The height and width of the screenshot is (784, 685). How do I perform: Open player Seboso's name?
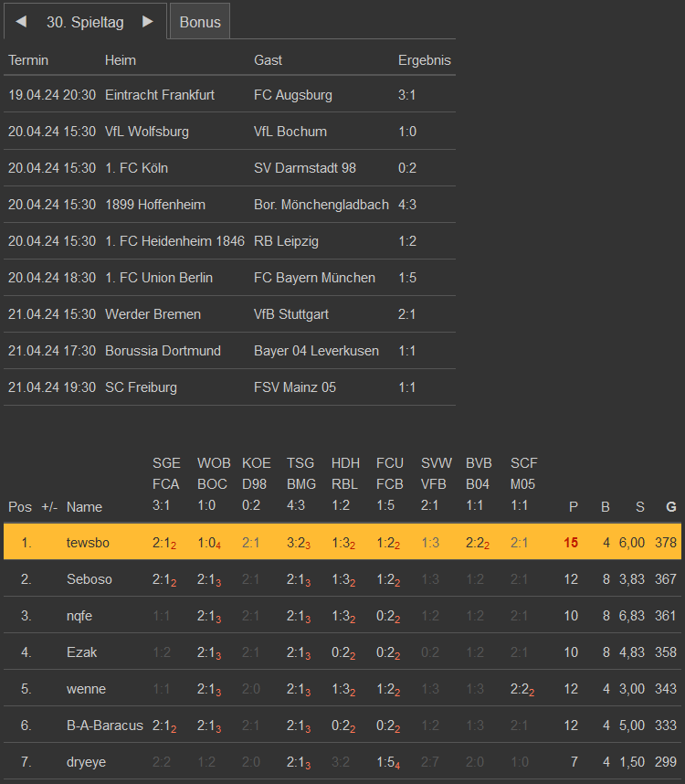(x=90, y=579)
